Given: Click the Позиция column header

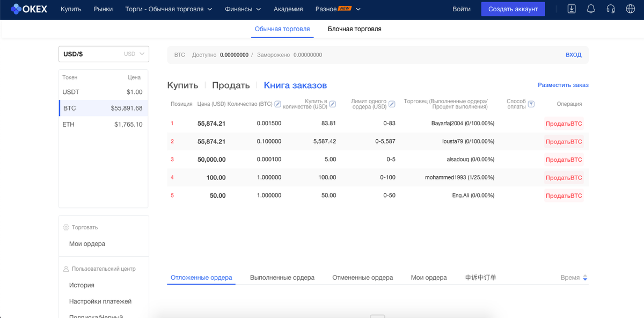Looking at the screenshot, I should pos(181,104).
